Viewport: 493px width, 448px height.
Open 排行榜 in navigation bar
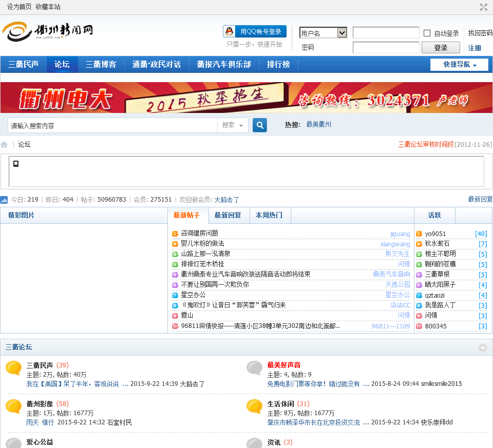point(278,65)
